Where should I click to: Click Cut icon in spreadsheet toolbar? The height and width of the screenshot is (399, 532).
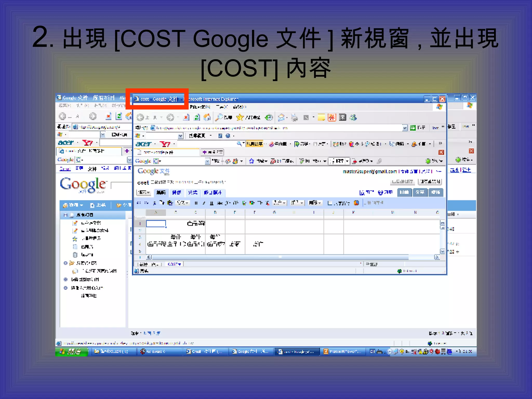155,203
